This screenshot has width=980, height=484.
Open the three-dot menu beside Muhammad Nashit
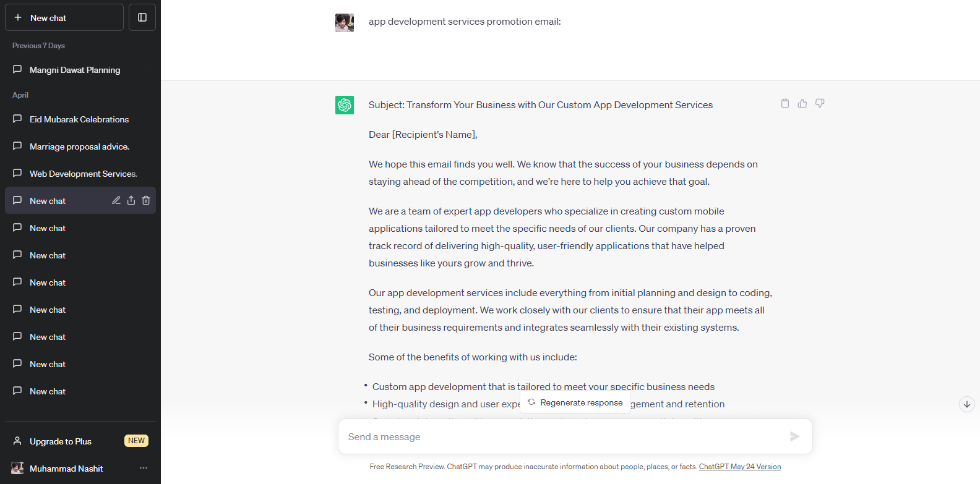(x=144, y=468)
